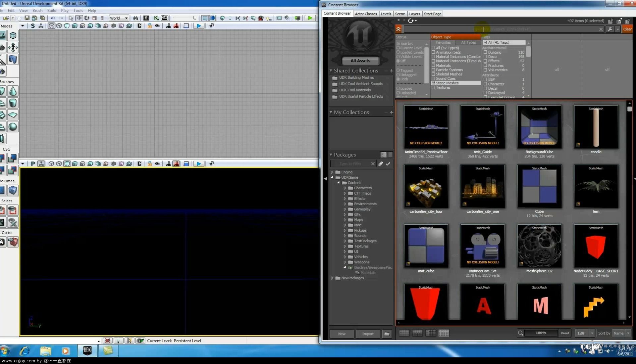Click the 100% thumbnail zoom slider

coord(541,333)
